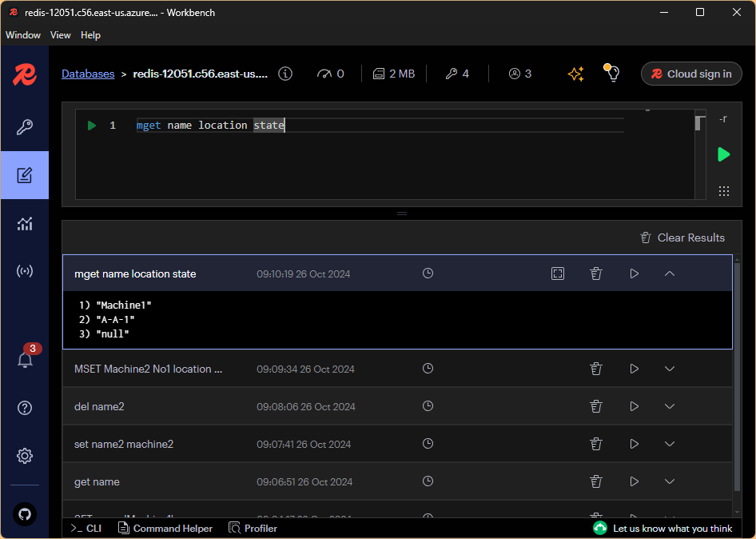Open the GitHub repository icon

point(25,514)
